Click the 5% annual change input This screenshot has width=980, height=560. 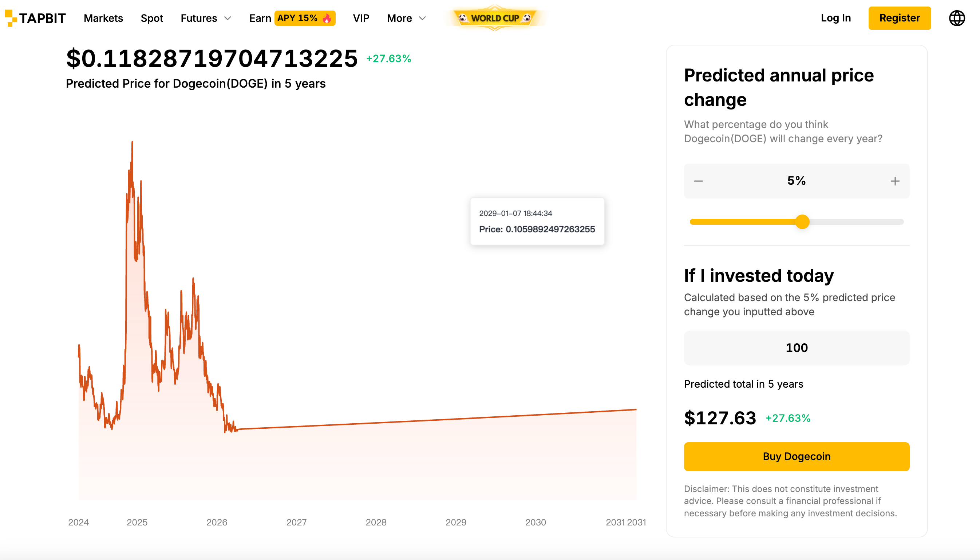(797, 181)
